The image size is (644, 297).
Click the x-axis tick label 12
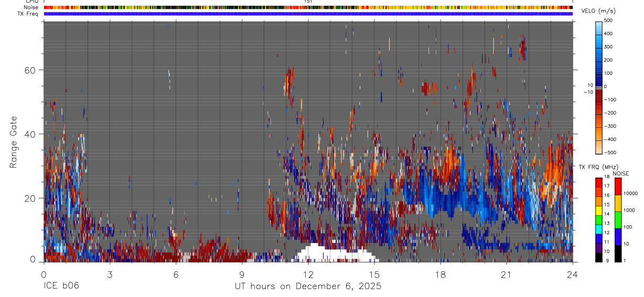tap(308, 275)
